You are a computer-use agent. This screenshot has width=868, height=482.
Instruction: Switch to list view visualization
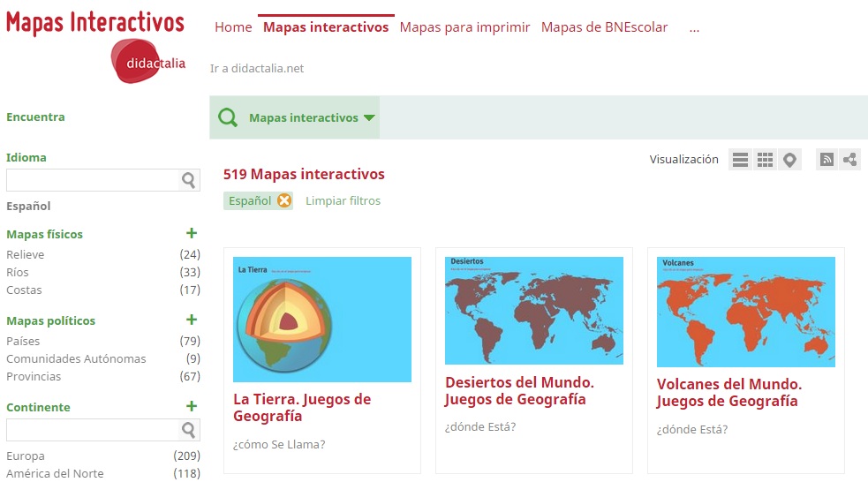pyautogui.click(x=740, y=160)
